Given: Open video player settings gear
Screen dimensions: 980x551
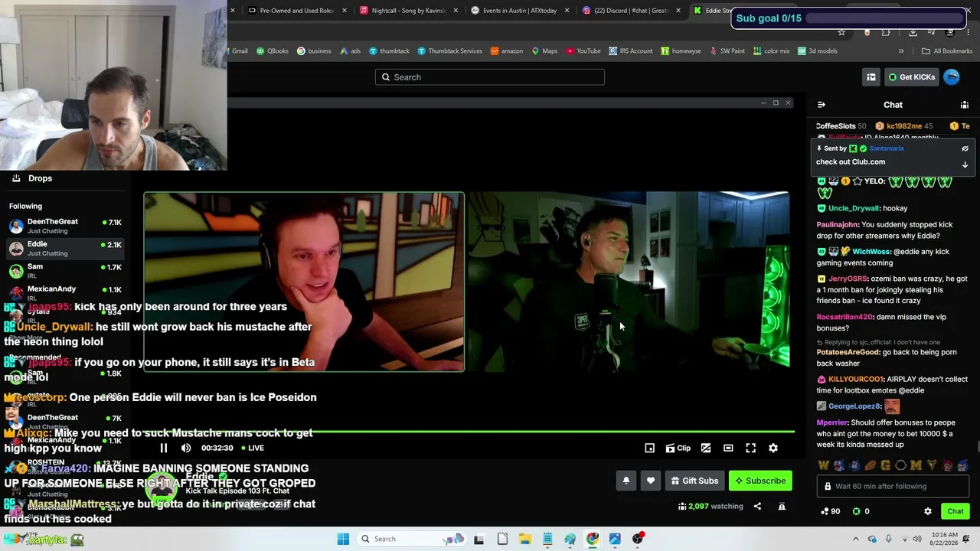Looking at the screenshot, I should coord(773,448).
